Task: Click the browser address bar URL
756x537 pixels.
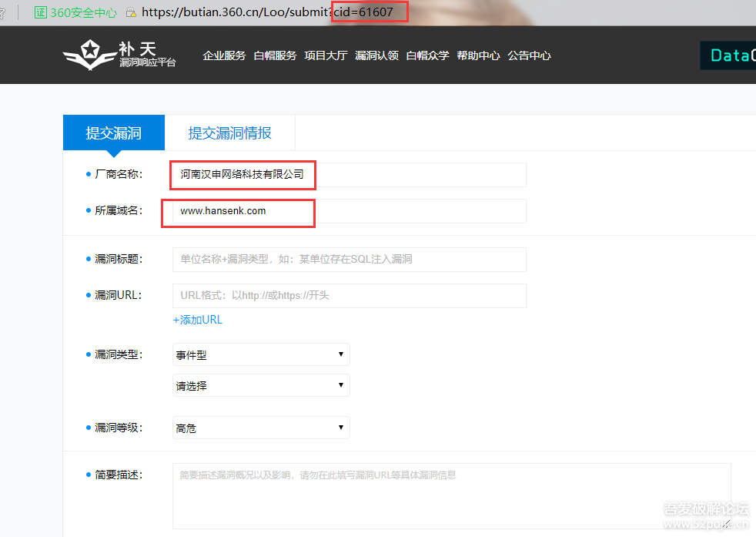Action: click(x=268, y=12)
